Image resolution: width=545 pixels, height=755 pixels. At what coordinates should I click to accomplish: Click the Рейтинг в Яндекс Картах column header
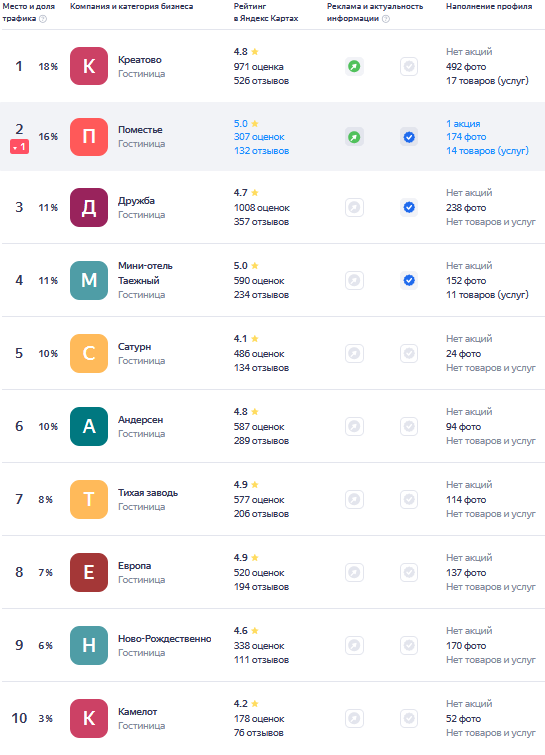coord(266,12)
